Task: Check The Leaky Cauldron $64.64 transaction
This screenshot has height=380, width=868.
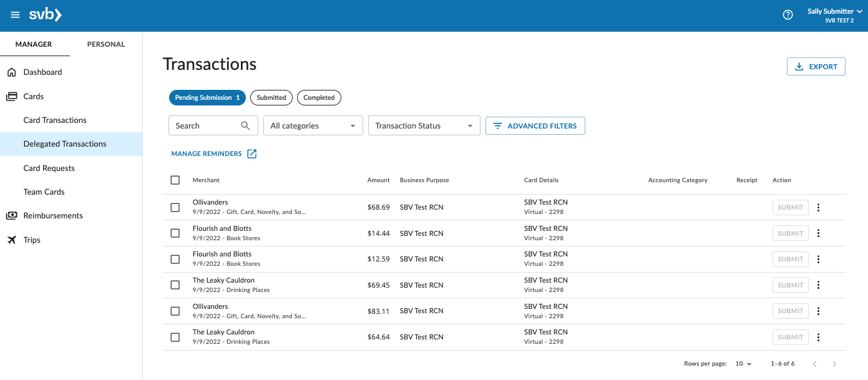Action: click(x=175, y=337)
